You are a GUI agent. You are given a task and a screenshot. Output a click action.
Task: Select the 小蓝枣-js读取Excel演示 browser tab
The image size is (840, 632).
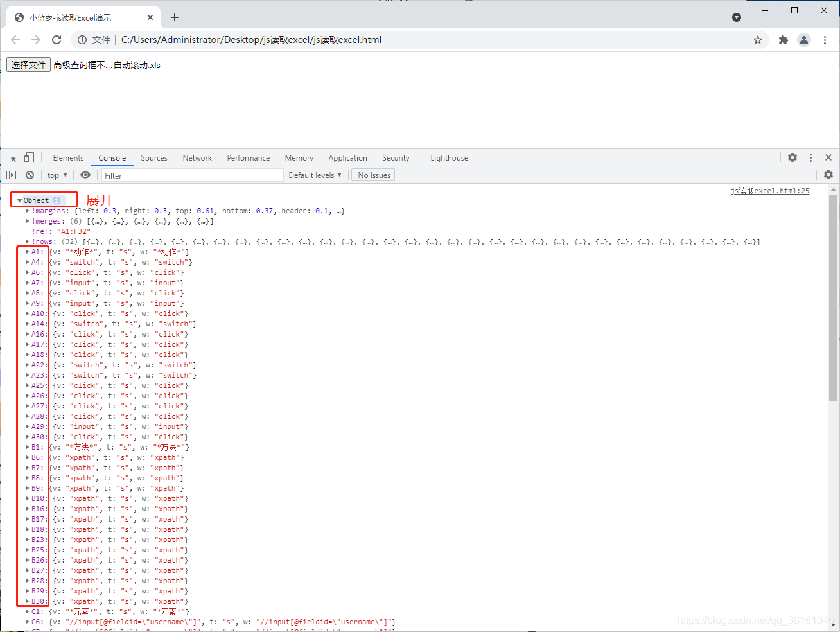83,17
